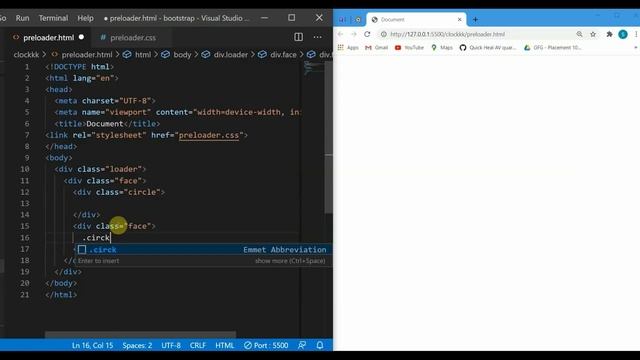Open the div.loader breadcrumb segment
The height and width of the screenshot is (360, 640).
tap(231, 54)
